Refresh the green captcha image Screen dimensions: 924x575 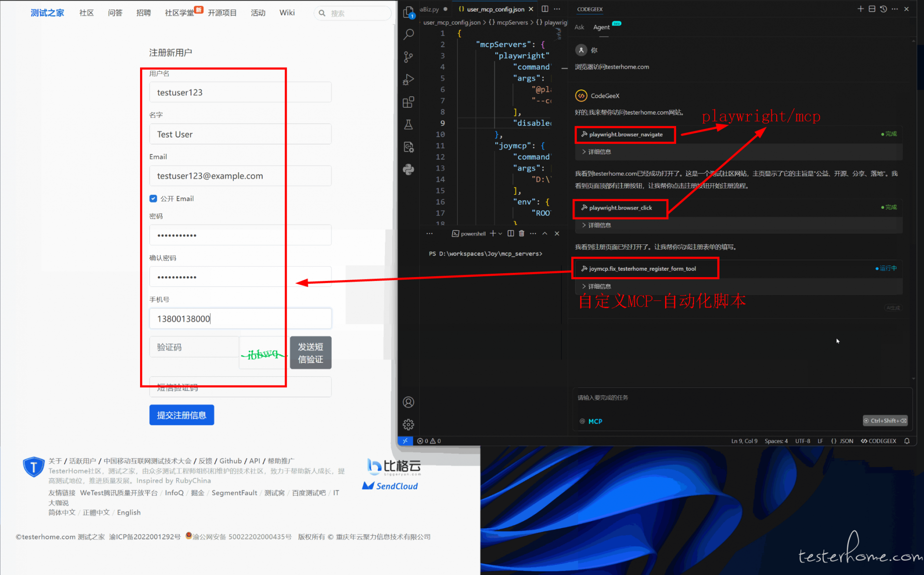(x=263, y=354)
